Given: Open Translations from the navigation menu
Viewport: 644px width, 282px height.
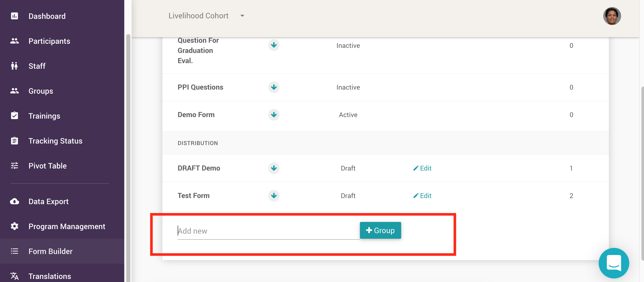Looking at the screenshot, I should pyautogui.click(x=50, y=276).
